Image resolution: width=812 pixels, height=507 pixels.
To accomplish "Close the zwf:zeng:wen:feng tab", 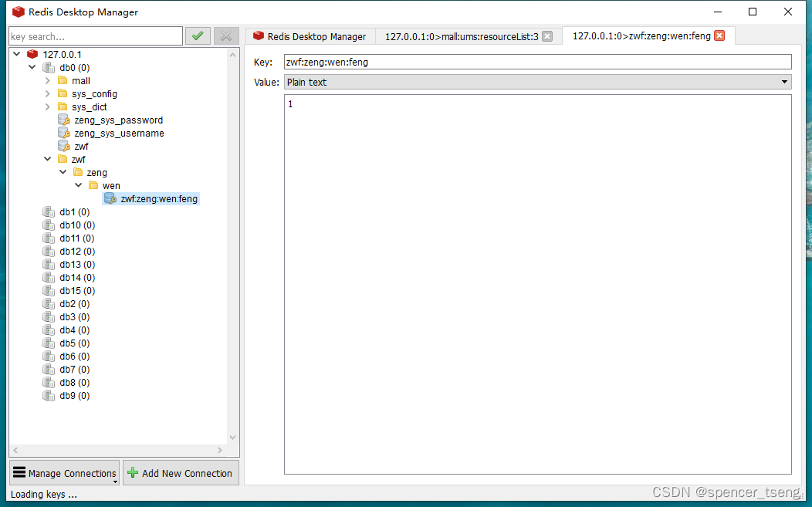I will click(719, 35).
